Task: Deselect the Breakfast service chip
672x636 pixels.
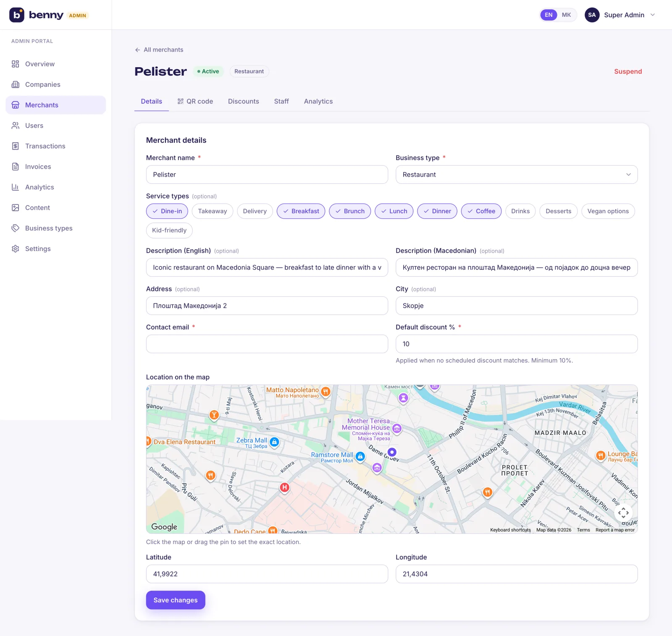Action: click(x=301, y=211)
